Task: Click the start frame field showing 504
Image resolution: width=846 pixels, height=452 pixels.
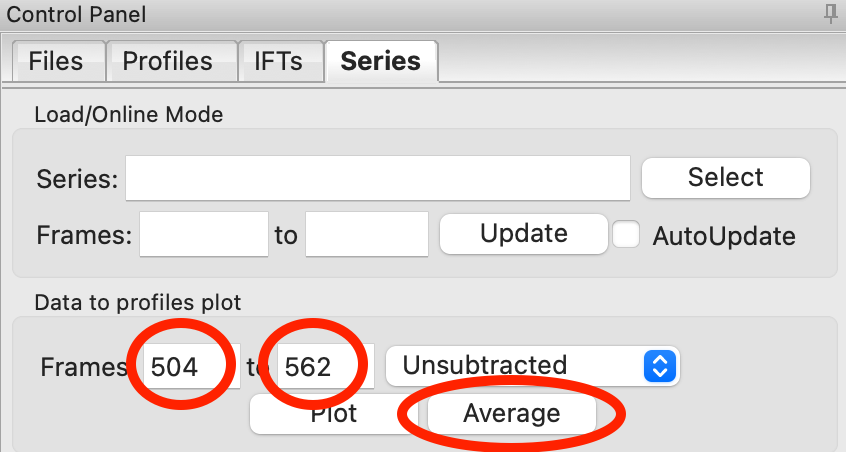Action: (185, 366)
